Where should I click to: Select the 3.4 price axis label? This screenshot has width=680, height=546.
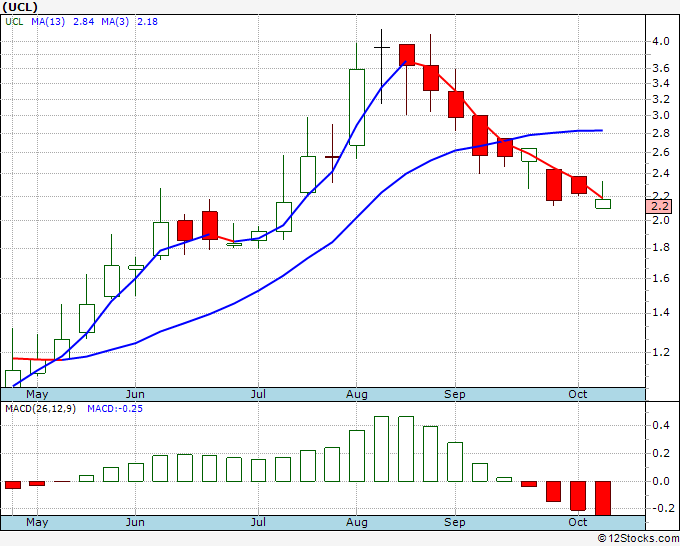[x=661, y=84]
